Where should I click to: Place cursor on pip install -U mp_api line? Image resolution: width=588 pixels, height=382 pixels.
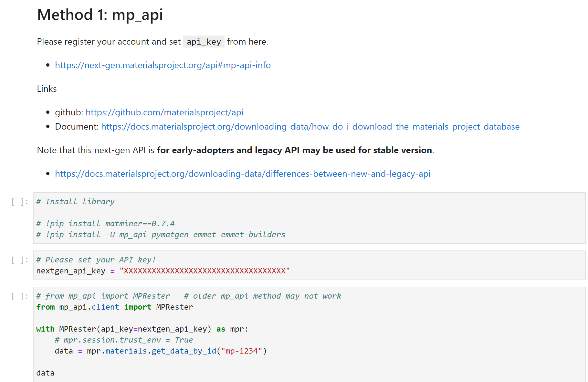(161, 235)
